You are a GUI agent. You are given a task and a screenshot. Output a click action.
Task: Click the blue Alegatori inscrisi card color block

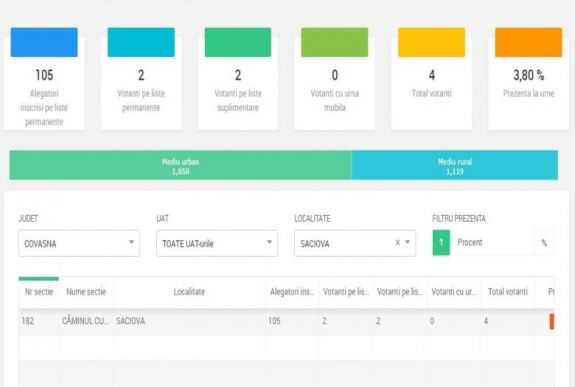pyautogui.click(x=44, y=42)
